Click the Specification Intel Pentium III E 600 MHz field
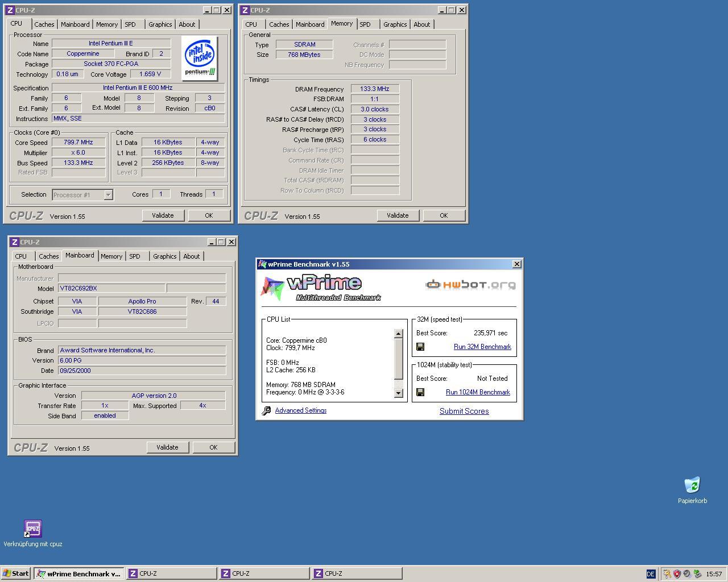This screenshot has width=728, height=582. (x=138, y=88)
